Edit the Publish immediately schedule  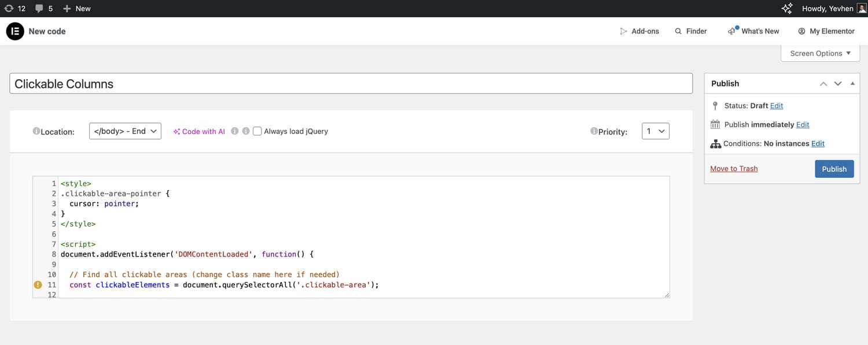(803, 125)
